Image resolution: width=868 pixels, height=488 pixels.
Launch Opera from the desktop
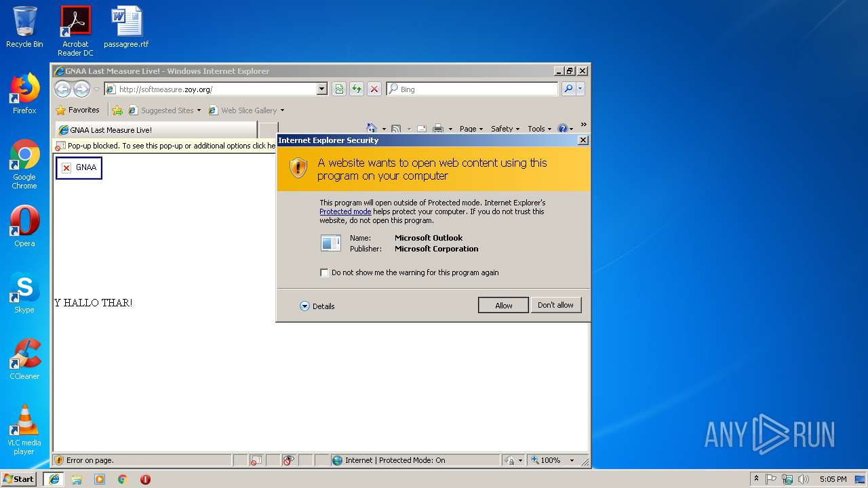(24, 226)
